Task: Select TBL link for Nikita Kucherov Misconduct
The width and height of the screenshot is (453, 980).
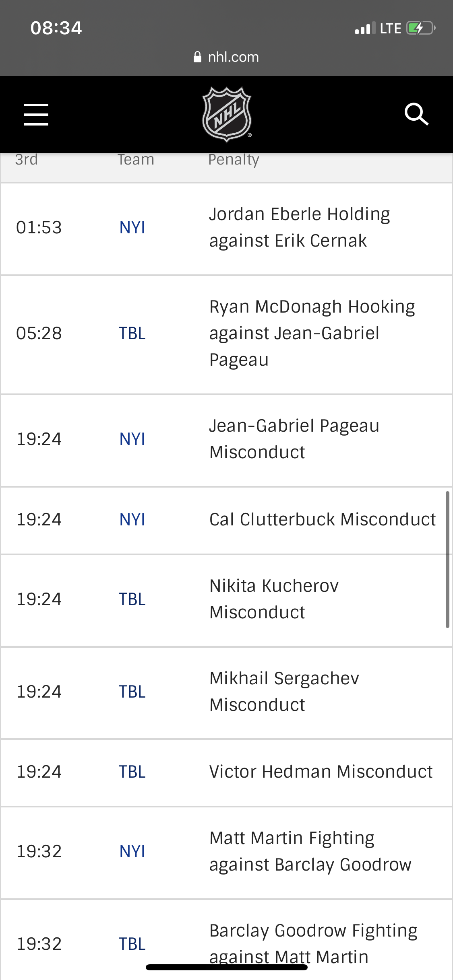Action: click(132, 599)
